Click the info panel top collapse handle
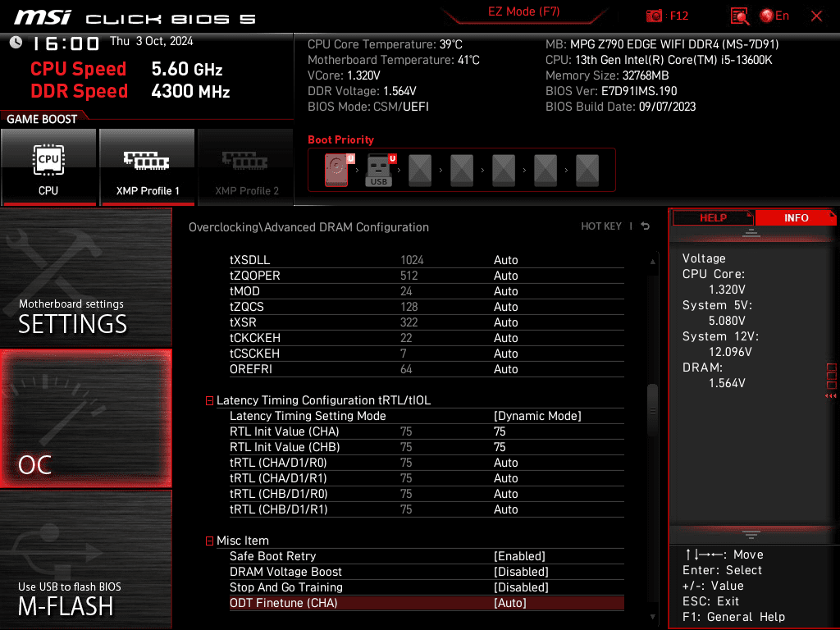The height and width of the screenshot is (630, 840). click(x=751, y=233)
